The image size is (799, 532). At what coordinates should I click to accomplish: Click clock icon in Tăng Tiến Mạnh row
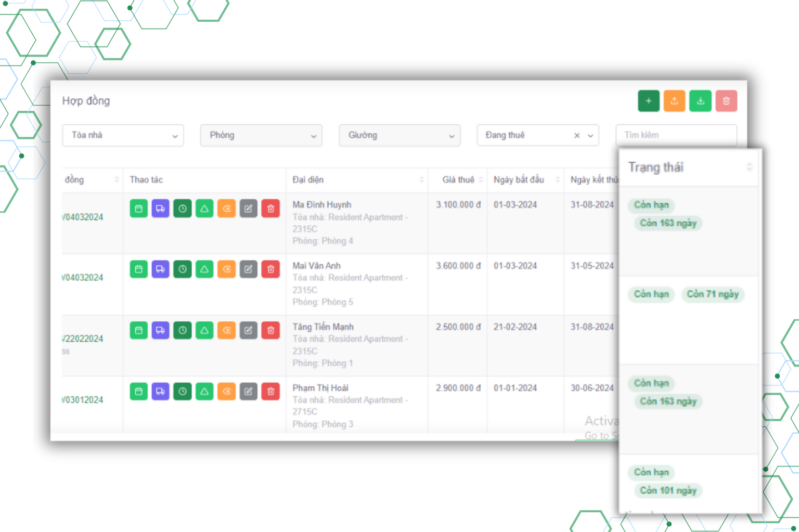tap(183, 330)
